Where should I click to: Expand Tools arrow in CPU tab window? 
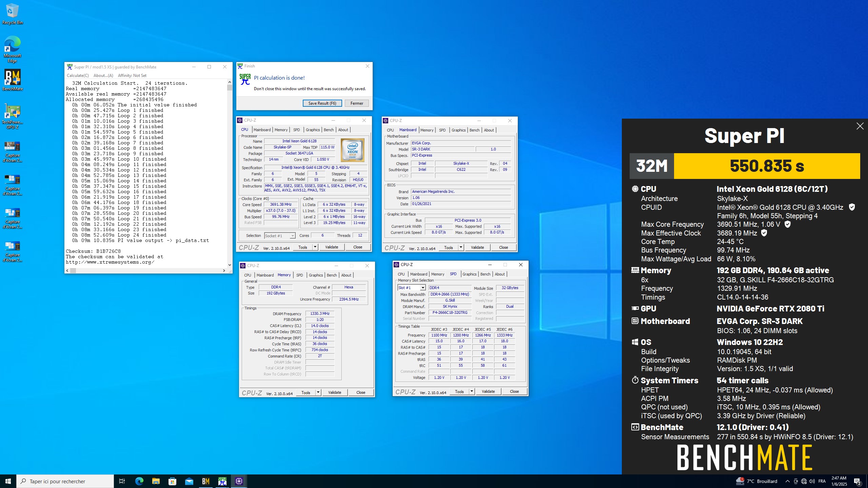tap(315, 247)
